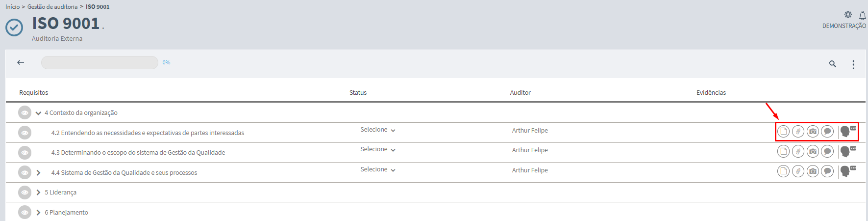Expand 6 Planejamento section chevron
Image resolution: width=868 pixels, height=221 pixels.
click(x=38, y=213)
